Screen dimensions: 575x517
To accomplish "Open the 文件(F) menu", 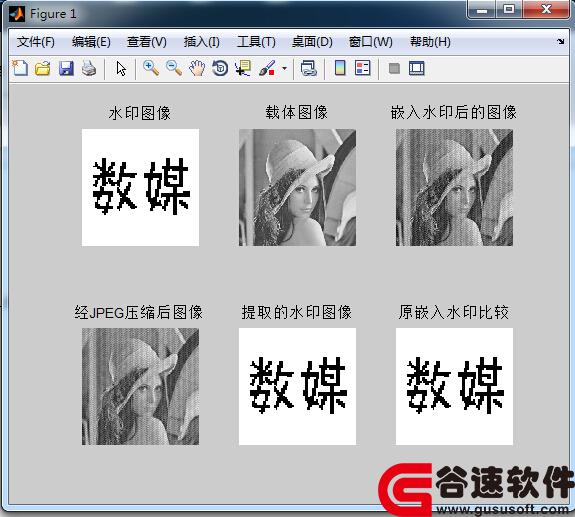I will 36,42.
